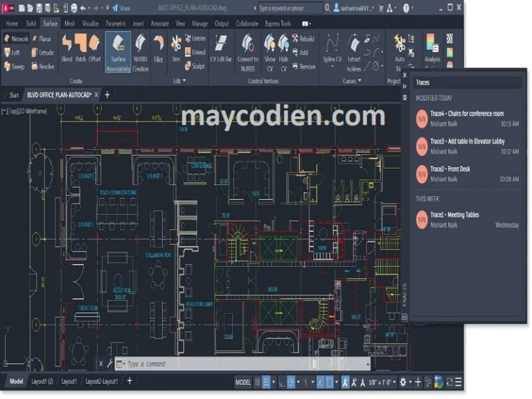Select the Extrude surface tool

(x=42, y=52)
